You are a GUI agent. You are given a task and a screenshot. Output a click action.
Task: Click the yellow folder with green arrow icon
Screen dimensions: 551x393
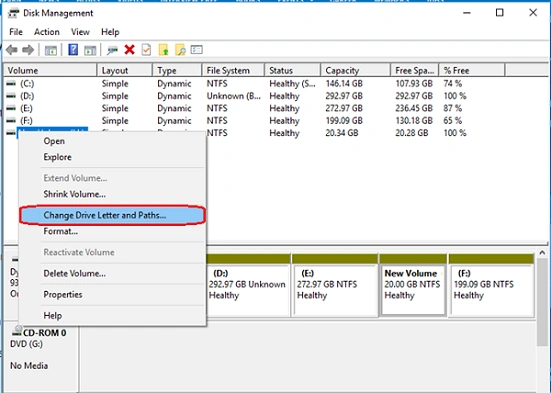(163, 50)
